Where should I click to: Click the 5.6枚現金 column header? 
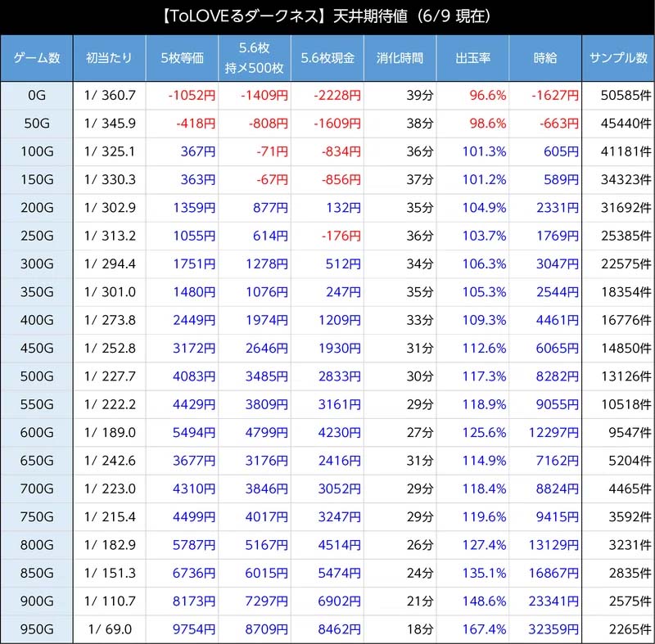pos(327,58)
